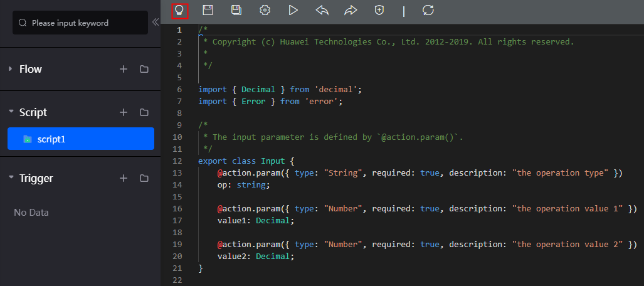The width and height of the screenshot is (644, 286).
Task: Click the keyword search input field
Action: click(80, 23)
